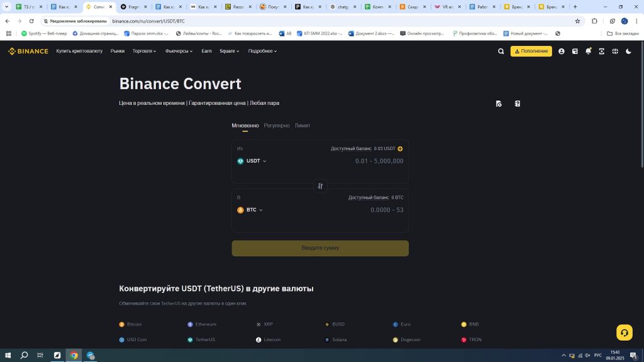The width and height of the screenshot is (644, 362).
Task: Open the BUSD conversion link
Action: coord(335,324)
